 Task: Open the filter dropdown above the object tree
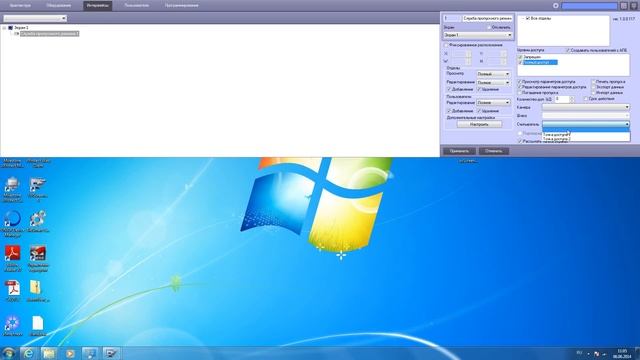click(35, 18)
